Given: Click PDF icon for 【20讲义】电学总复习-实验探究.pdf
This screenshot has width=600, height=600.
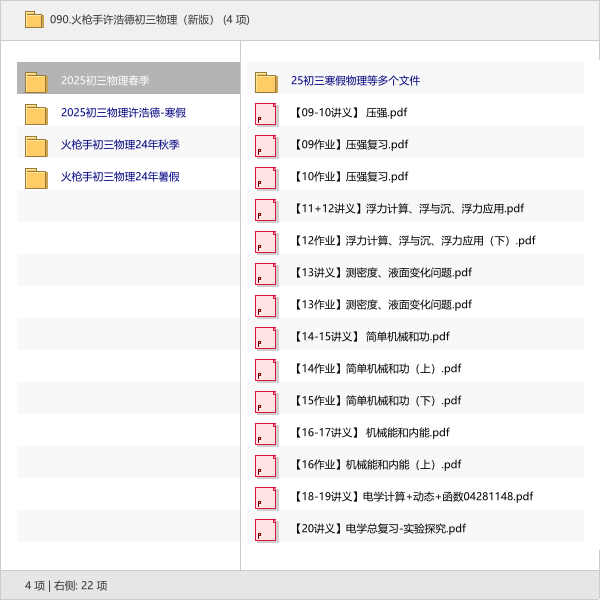Looking at the screenshot, I should click(266, 529).
